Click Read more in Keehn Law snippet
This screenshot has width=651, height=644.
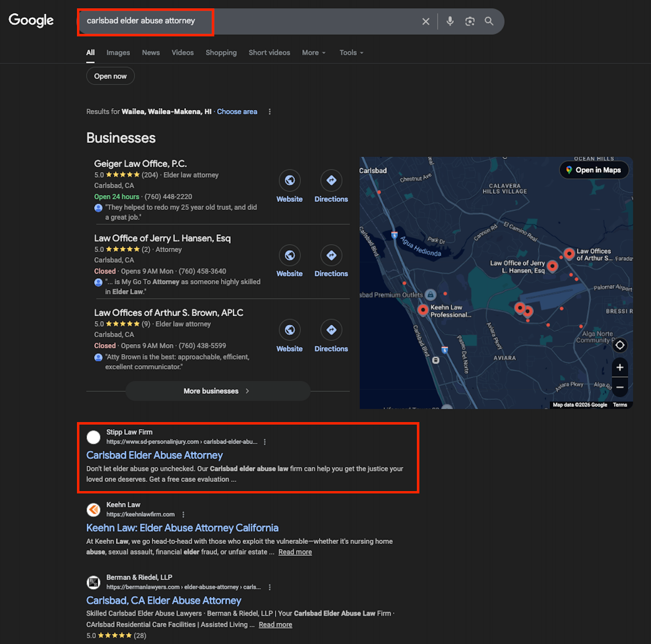(x=295, y=552)
